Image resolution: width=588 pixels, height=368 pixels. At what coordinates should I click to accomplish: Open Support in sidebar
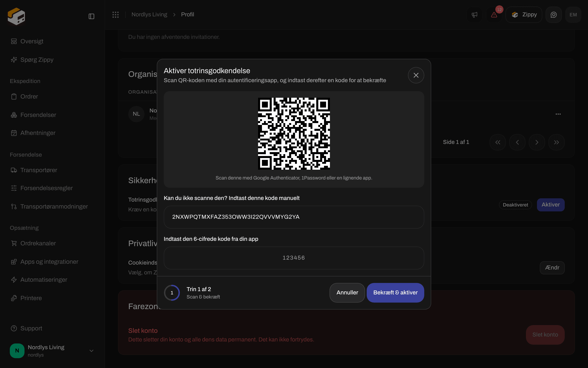coord(52,328)
